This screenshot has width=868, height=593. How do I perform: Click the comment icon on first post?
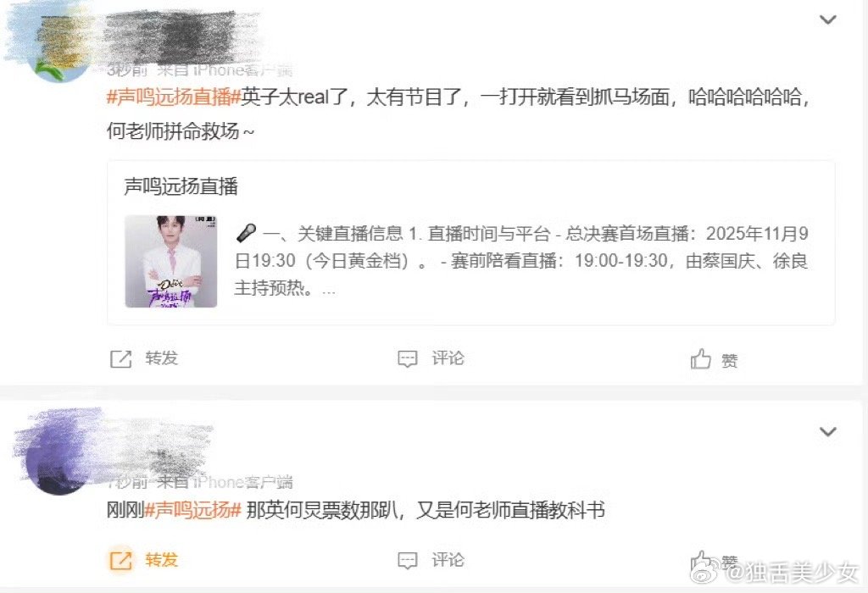click(x=408, y=359)
